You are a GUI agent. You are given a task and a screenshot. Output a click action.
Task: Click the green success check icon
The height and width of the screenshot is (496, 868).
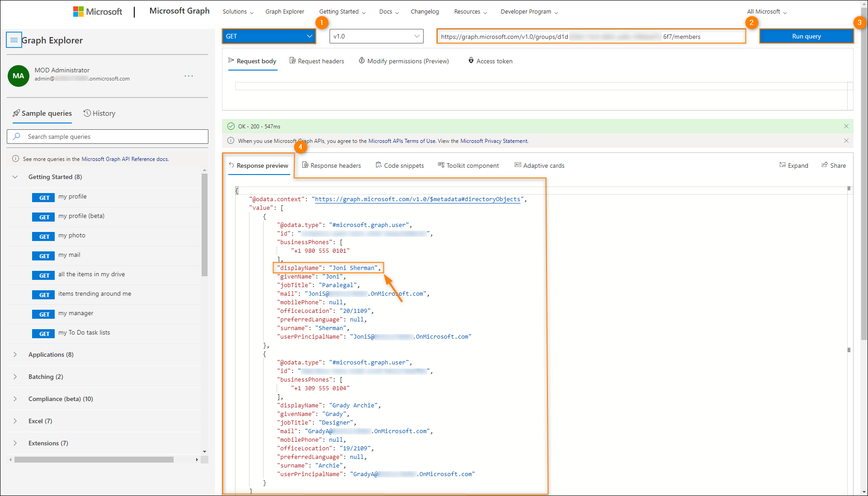(x=231, y=126)
